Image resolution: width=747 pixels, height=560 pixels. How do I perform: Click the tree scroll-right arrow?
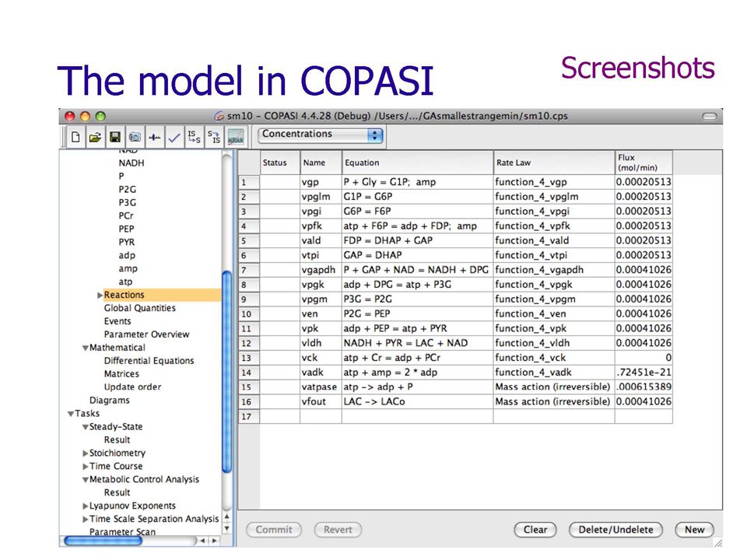[215, 541]
